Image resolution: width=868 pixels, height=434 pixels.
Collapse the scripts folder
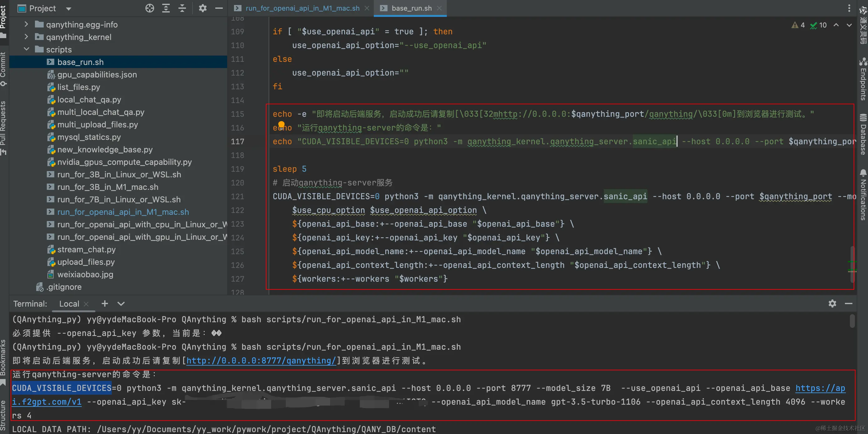tap(26, 49)
